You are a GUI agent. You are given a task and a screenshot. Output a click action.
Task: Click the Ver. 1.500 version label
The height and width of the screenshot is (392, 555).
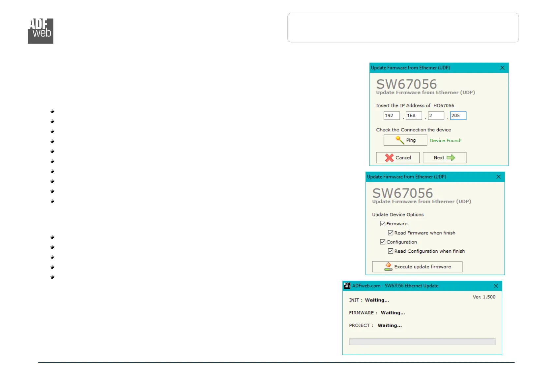click(x=484, y=297)
